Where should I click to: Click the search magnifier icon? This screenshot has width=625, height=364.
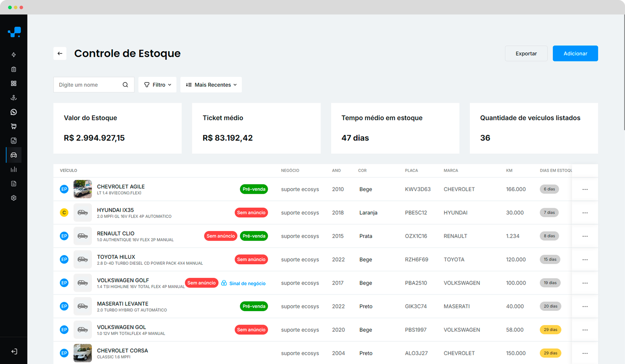click(125, 85)
